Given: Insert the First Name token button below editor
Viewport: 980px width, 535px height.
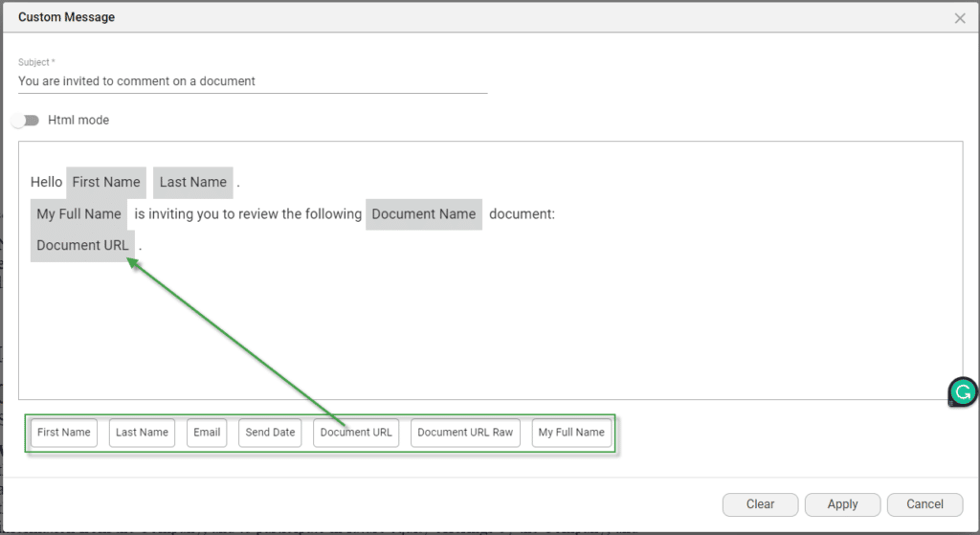Looking at the screenshot, I should [x=64, y=433].
